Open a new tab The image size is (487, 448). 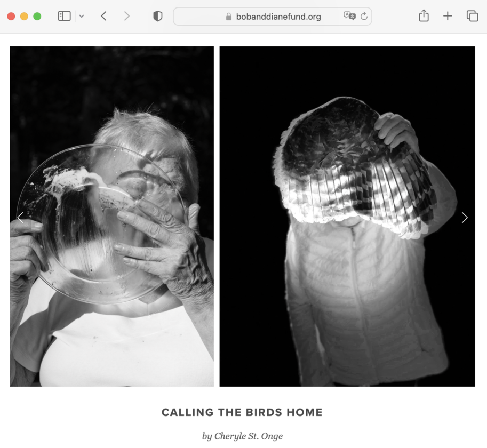coord(448,16)
